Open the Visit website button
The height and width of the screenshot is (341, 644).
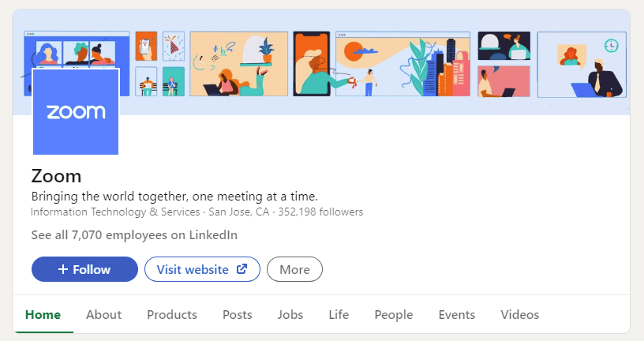(x=202, y=269)
